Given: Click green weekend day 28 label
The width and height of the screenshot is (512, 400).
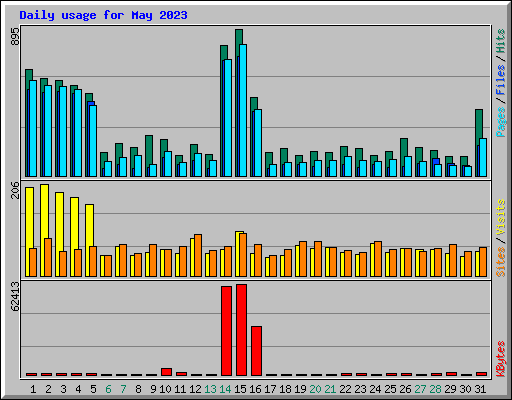Looking at the screenshot, I should (x=435, y=389).
